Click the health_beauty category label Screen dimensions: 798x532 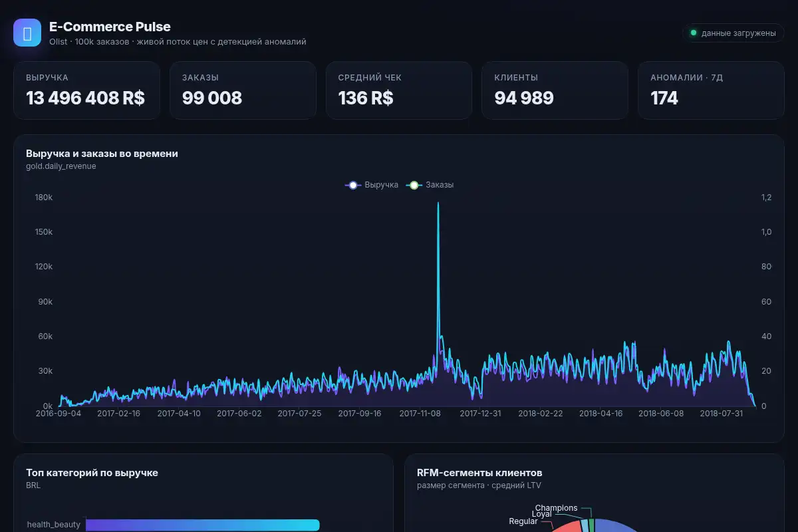[54, 525]
